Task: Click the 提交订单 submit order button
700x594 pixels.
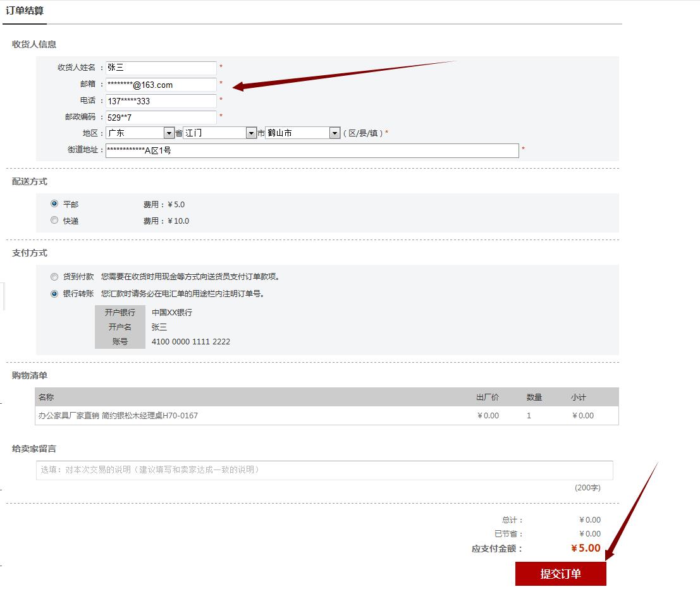Action: (x=560, y=574)
